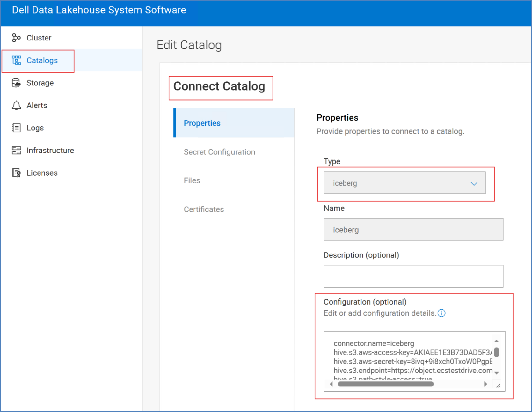The image size is (532, 412).
Task: Click the Name field containing iceberg
Action: 413,229
